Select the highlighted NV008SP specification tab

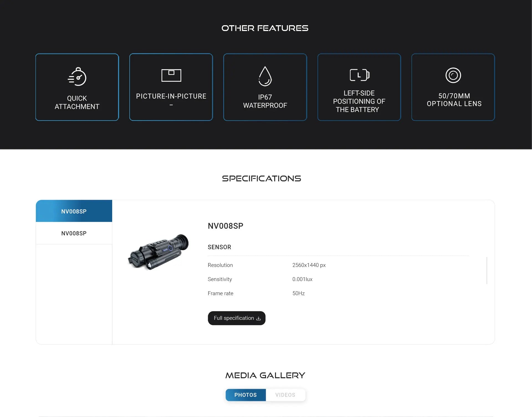click(74, 211)
